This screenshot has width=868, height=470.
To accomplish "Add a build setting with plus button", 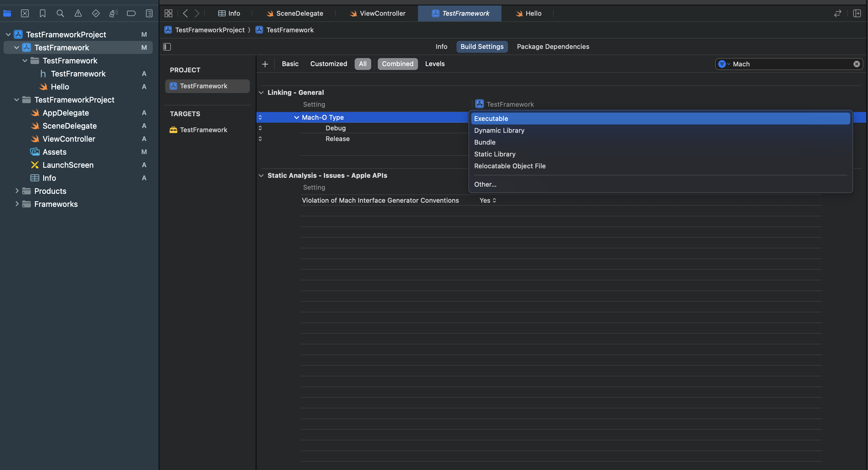I will click(265, 64).
